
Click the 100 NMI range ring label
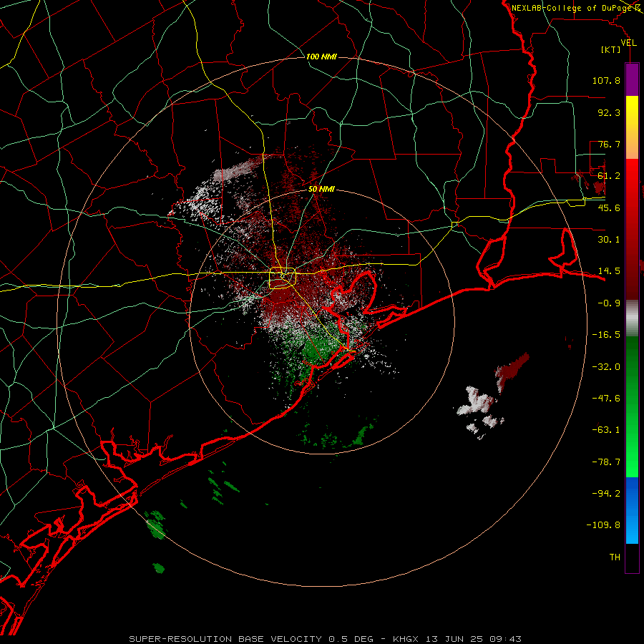[x=321, y=57]
